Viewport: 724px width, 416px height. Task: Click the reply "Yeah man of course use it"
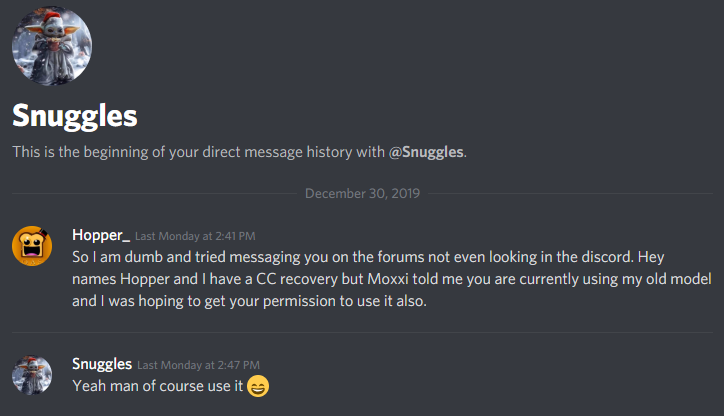point(157,386)
